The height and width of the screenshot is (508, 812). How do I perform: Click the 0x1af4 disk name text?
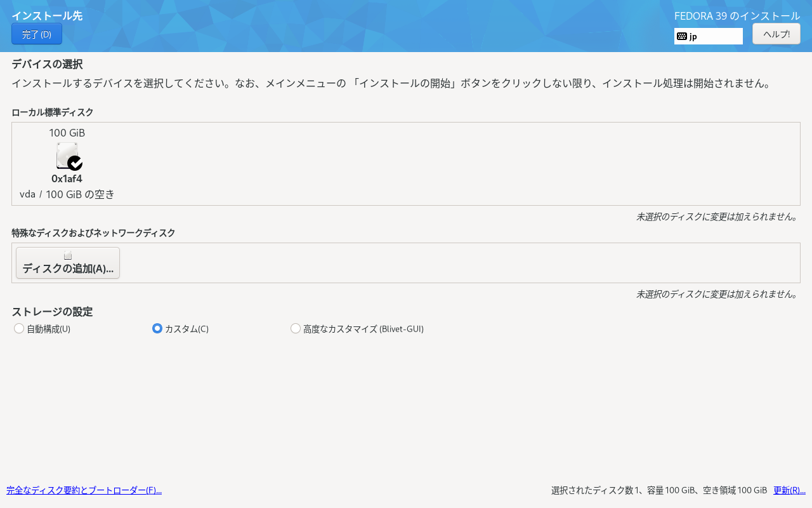click(x=67, y=179)
